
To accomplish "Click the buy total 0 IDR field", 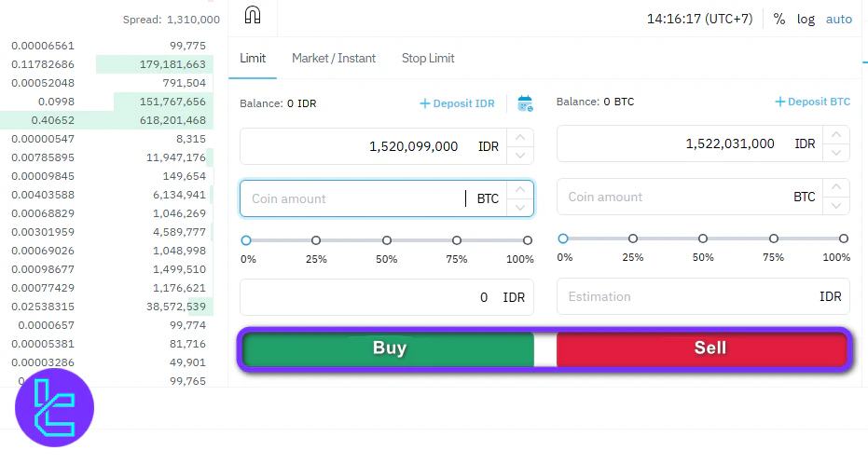I will click(x=386, y=297).
